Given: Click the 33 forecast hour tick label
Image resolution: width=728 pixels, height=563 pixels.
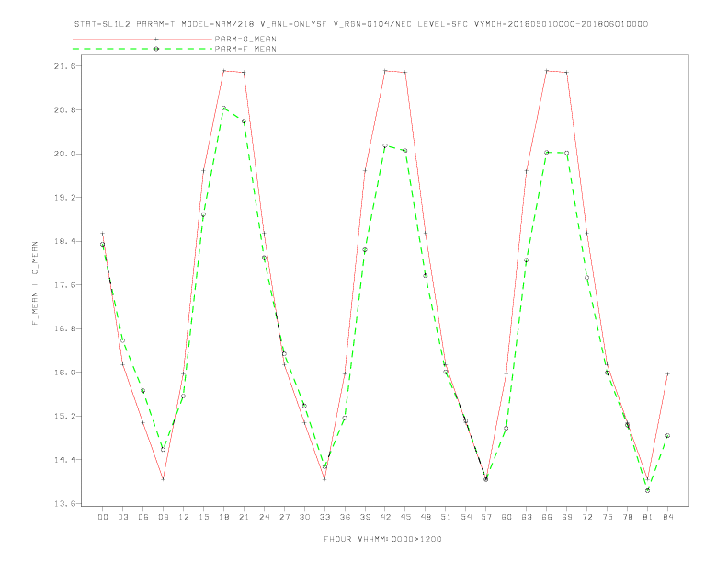Looking at the screenshot, I should click(x=324, y=517).
